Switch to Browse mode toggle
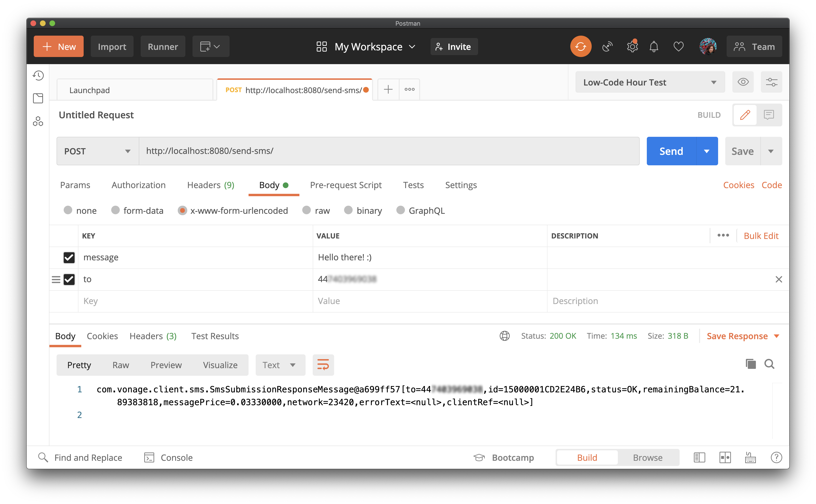The height and width of the screenshot is (504, 816). point(648,458)
